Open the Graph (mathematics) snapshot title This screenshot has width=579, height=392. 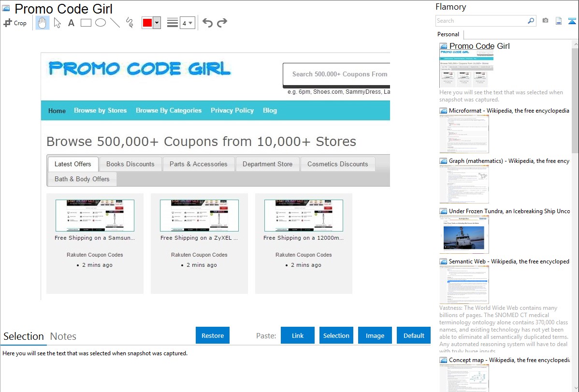[509, 161]
